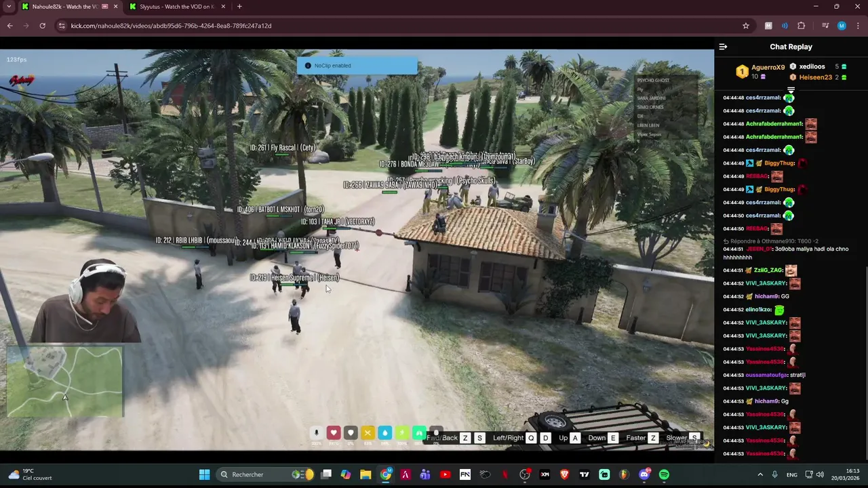Launch Brave browser from the taskbar
Viewport: 868px width, 488px height.
point(564,474)
